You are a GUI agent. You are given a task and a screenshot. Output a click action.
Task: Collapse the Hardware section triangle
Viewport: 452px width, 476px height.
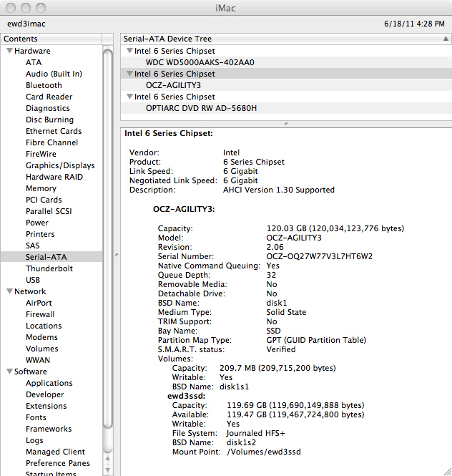click(10, 51)
